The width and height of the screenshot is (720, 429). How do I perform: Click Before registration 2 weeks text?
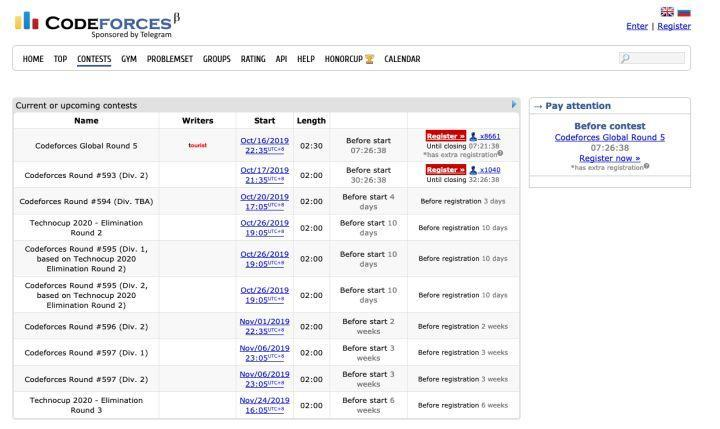(x=463, y=327)
